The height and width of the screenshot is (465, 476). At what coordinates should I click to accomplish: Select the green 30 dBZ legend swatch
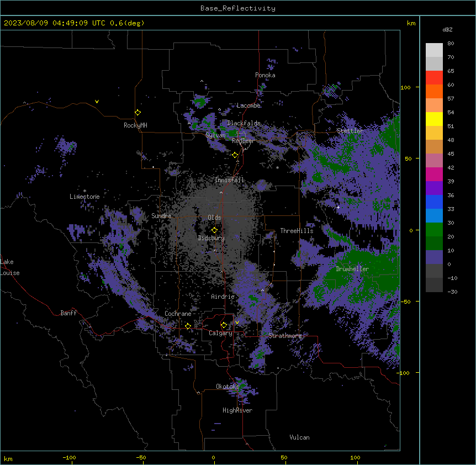pyautogui.click(x=434, y=230)
